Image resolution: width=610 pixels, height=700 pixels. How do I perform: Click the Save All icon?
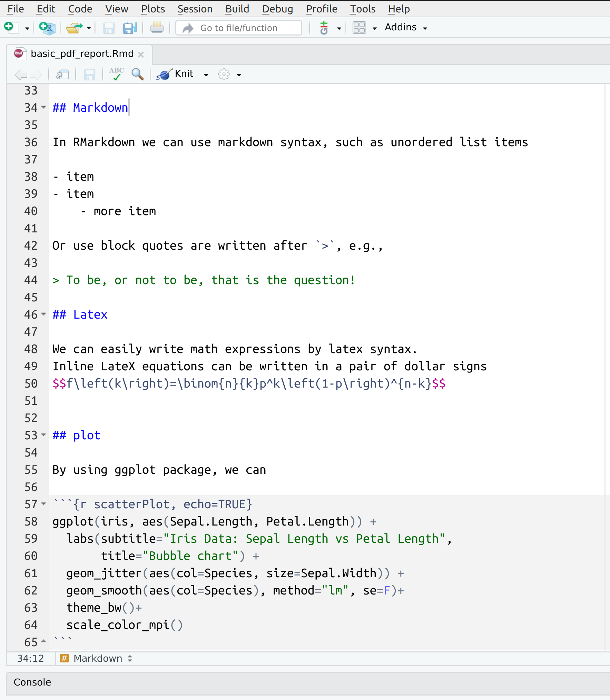130,28
